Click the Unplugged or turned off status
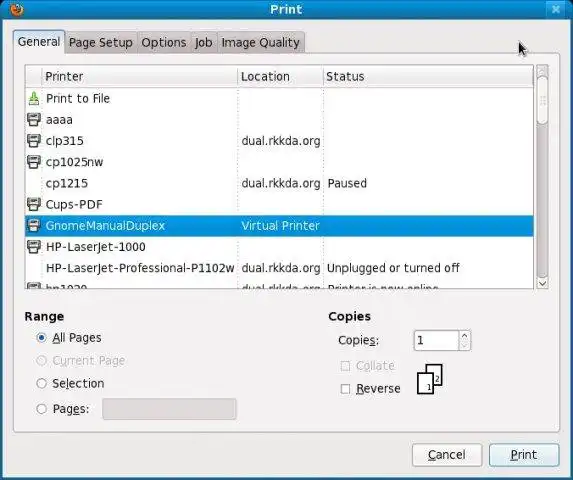 click(x=393, y=268)
